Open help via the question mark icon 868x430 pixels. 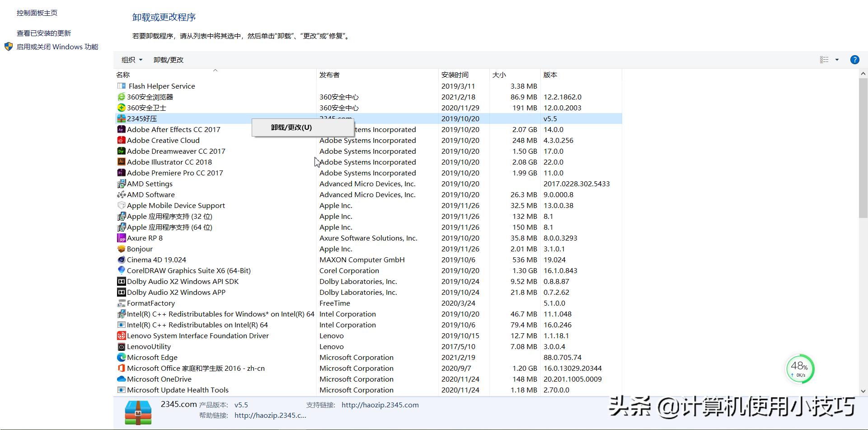pos(854,59)
